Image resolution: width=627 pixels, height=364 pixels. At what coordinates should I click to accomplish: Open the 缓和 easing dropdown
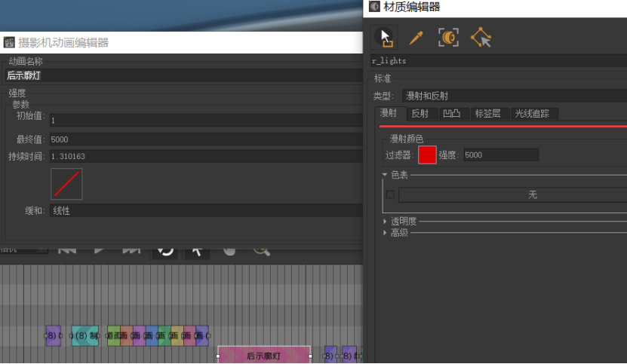pyautogui.click(x=205, y=211)
